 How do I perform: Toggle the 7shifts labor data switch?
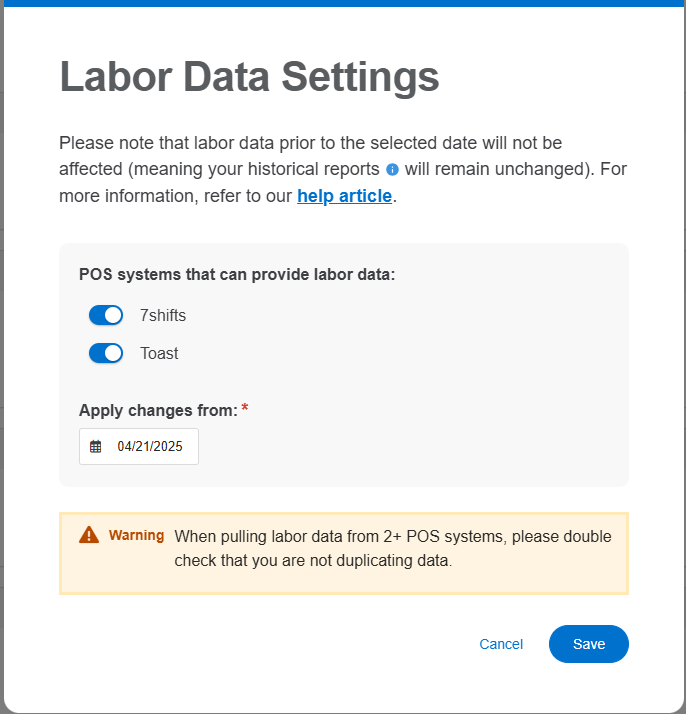106,315
